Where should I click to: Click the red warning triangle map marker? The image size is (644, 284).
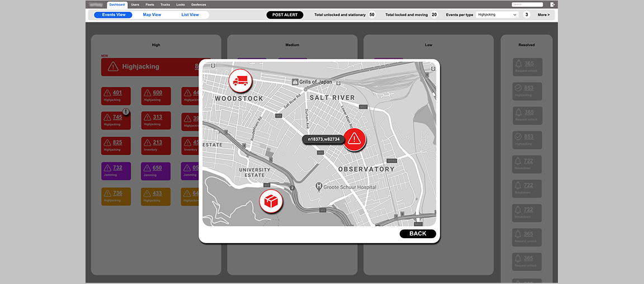pos(354,139)
